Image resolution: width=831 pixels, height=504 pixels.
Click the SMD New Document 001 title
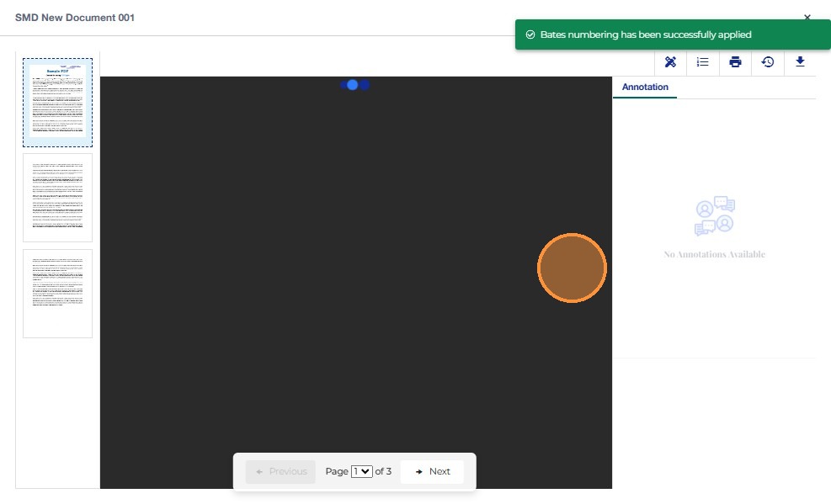(75, 18)
